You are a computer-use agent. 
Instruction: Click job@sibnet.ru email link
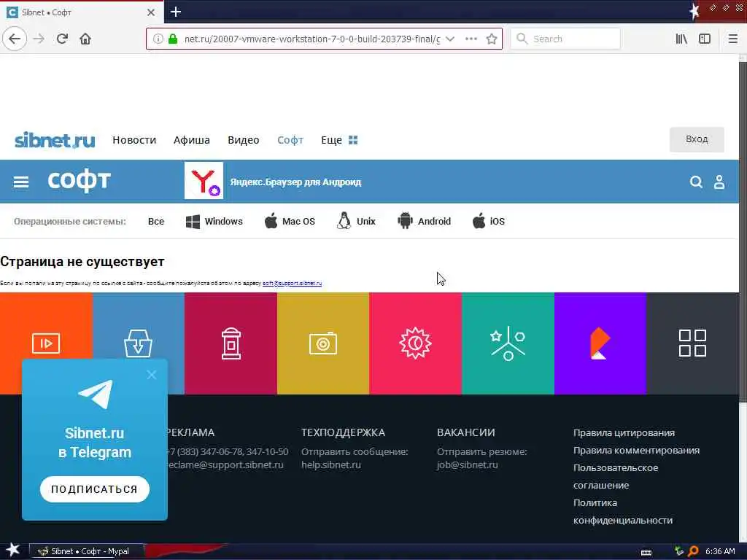tap(468, 464)
